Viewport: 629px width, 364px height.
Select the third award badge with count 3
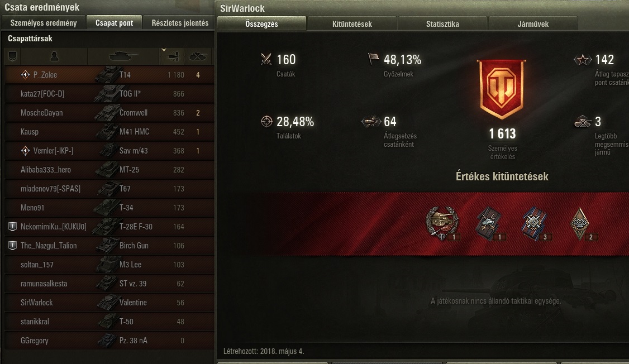click(535, 223)
